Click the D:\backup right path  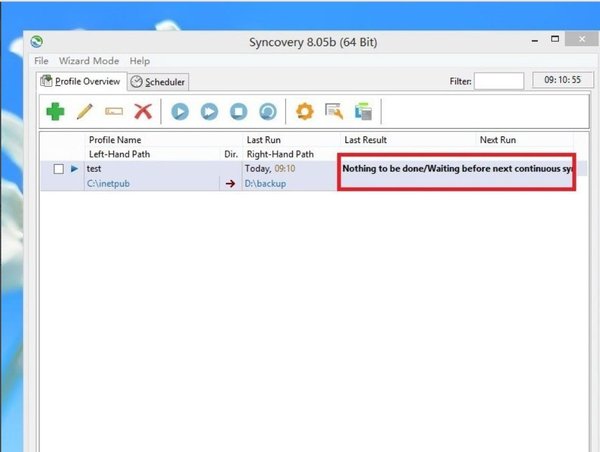click(265, 184)
